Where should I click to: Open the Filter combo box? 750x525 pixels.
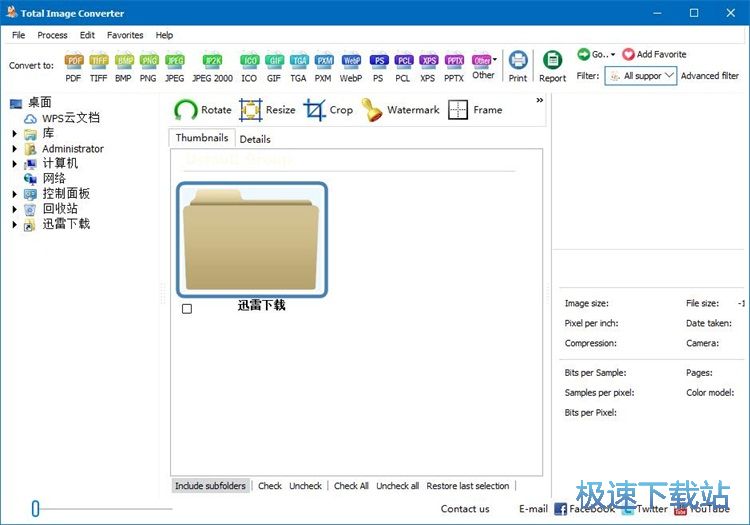(641, 76)
